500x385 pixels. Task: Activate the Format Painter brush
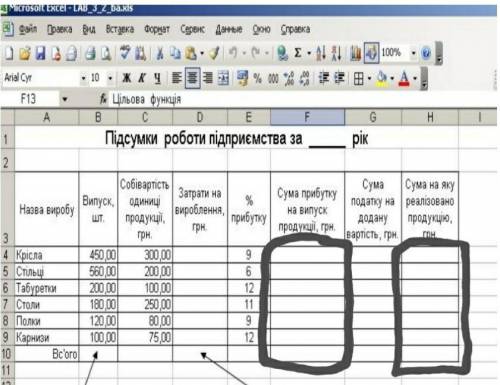coord(215,53)
